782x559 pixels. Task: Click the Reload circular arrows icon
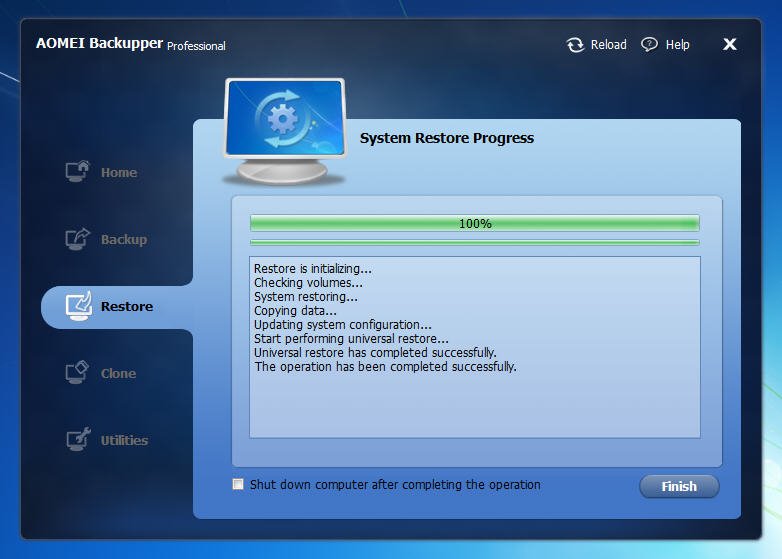tap(575, 45)
